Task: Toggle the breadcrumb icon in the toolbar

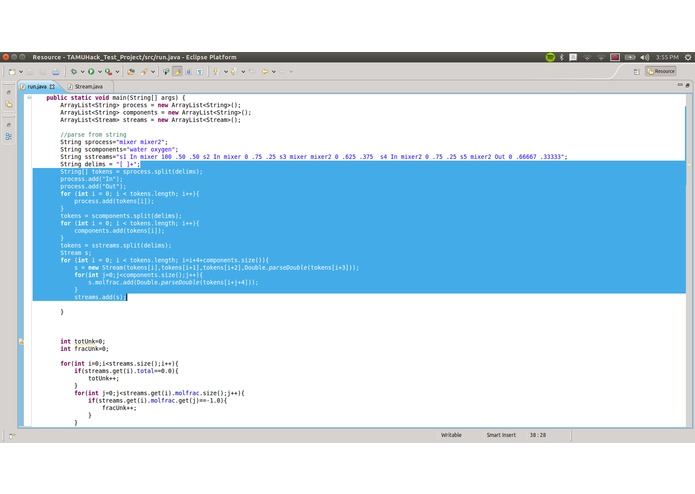Action: pyautogui.click(x=166, y=71)
